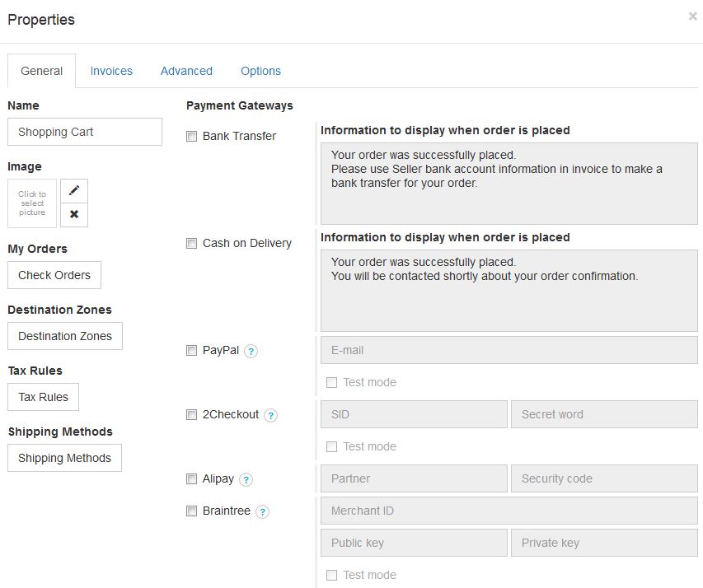The height and width of the screenshot is (588, 703).
Task: Close the Properties dialog
Action: (x=692, y=16)
